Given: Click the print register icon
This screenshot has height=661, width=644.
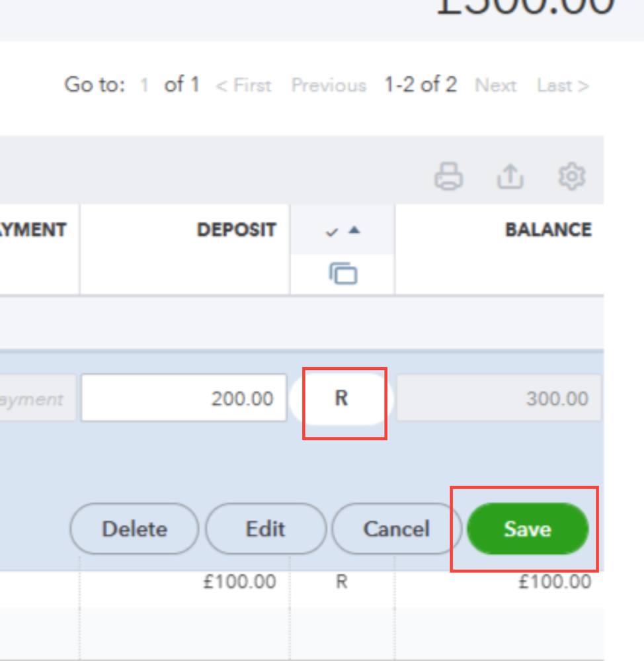Looking at the screenshot, I should [x=448, y=177].
